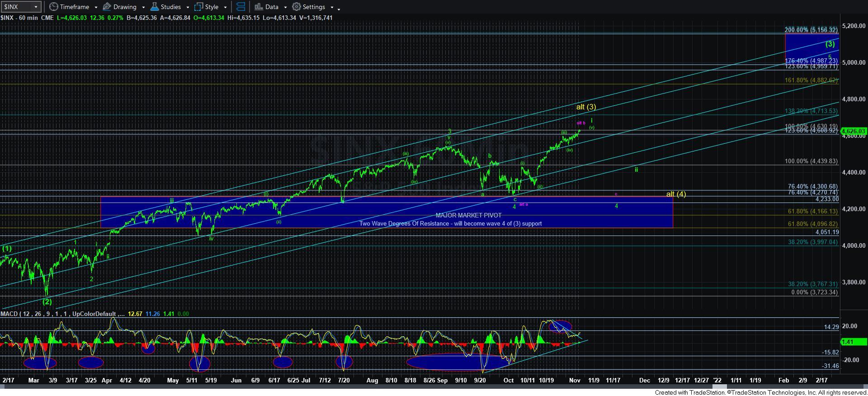
Task: Click the Drawing pencil icon
Action: [x=107, y=7]
